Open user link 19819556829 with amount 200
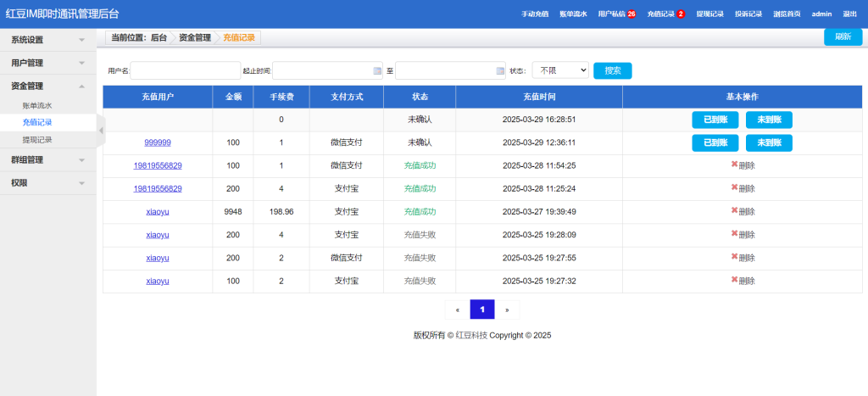The width and height of the screenshot is (868, 396). (x=158, y=188)
